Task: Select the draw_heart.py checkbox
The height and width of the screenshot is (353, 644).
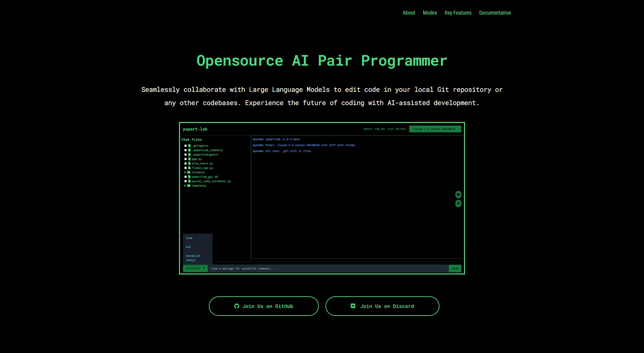Action: [186, 163]
